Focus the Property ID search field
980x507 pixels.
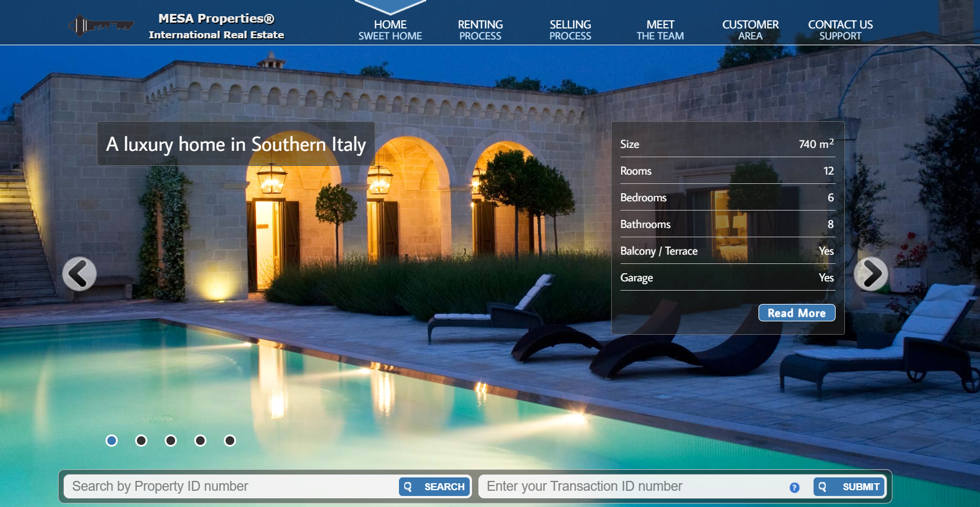pos(232,487)
